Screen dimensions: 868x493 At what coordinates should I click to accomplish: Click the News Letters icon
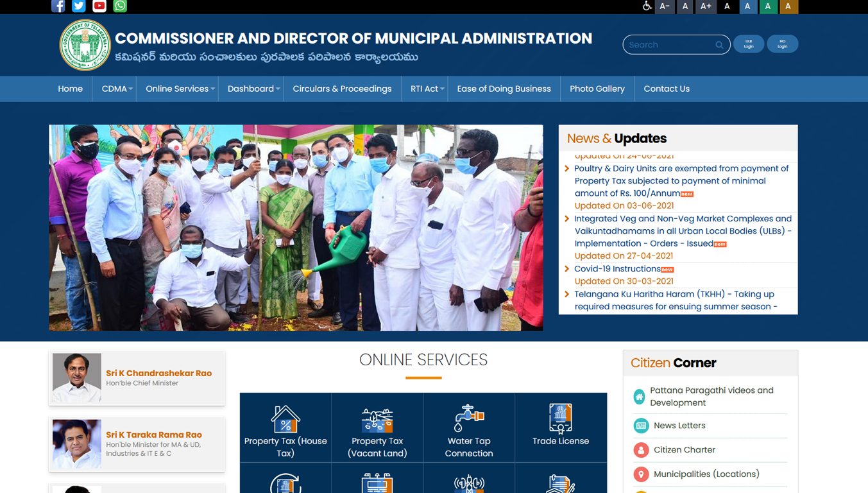[x=641, y=426]
